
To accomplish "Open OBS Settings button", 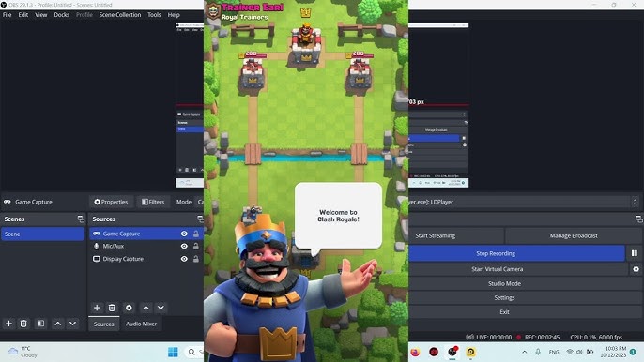I will 504,297.
